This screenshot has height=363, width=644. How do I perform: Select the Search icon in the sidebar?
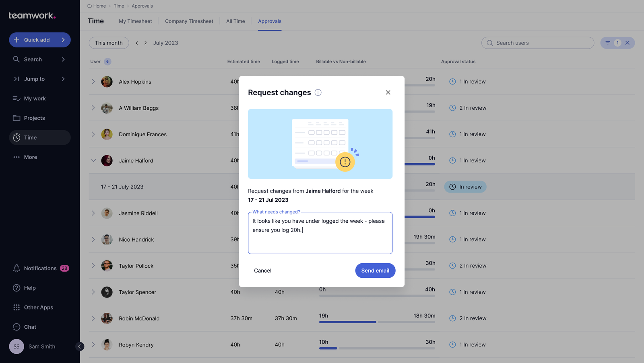point(17,59)
